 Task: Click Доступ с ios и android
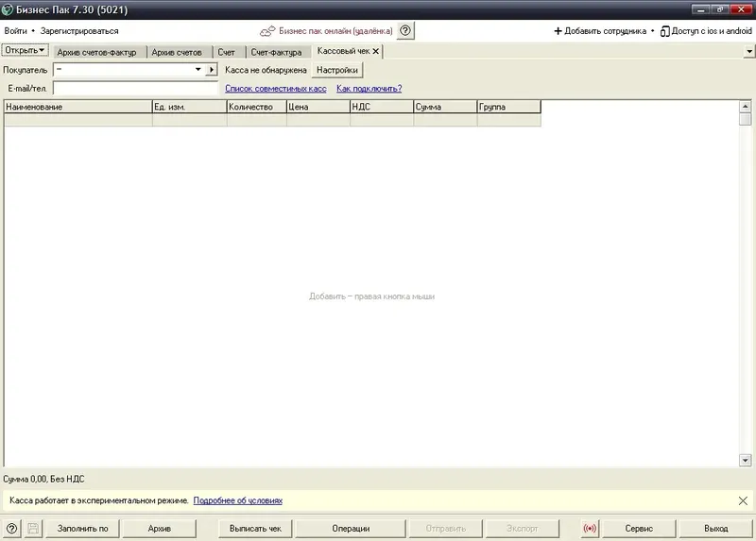pyautogui.click(x=712, y=31)
